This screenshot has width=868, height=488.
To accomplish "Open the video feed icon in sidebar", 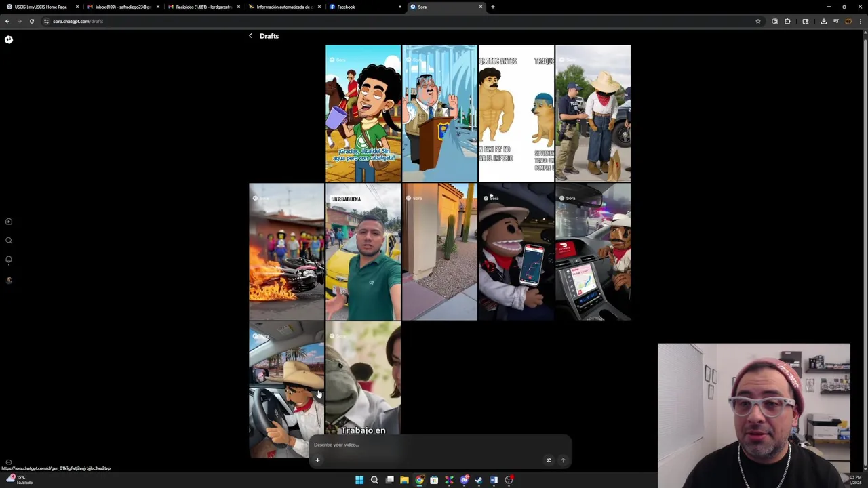I will pyautogui.click(x=9, y=222).
